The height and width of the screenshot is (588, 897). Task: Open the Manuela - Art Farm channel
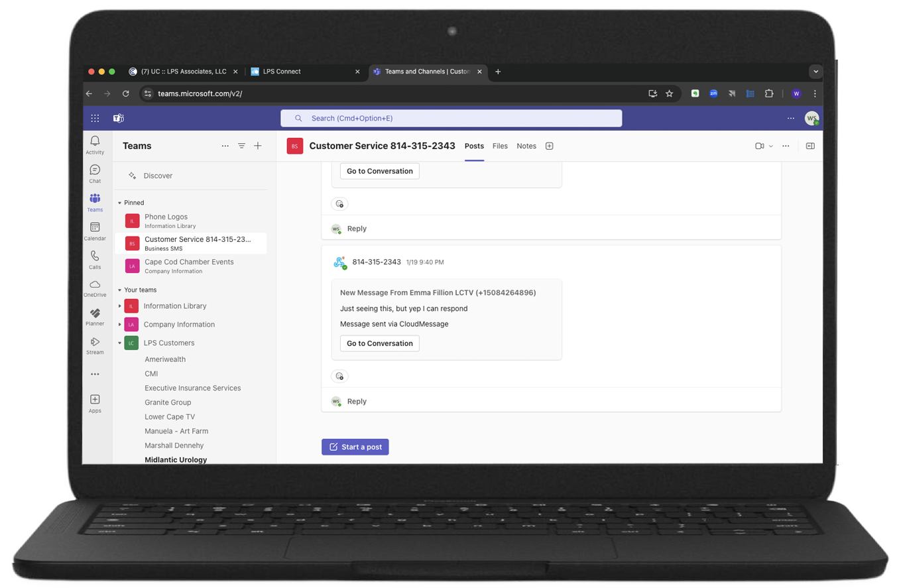[x=176, y=431]
